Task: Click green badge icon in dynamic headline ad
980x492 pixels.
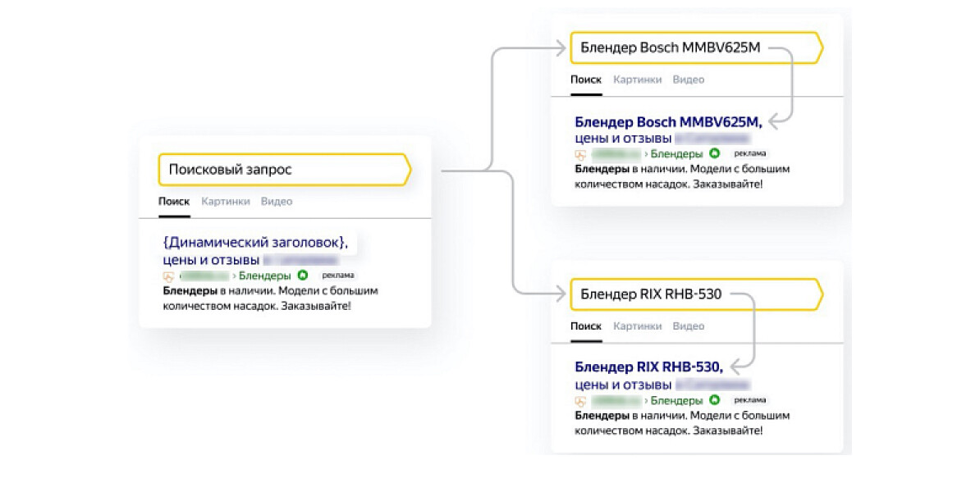Action: 303,275
